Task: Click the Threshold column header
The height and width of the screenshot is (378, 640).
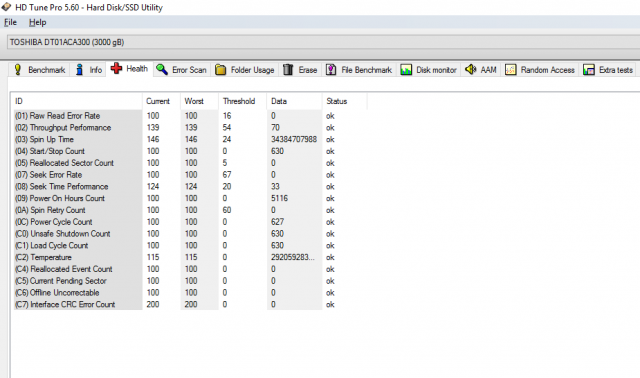Action: 242,101
